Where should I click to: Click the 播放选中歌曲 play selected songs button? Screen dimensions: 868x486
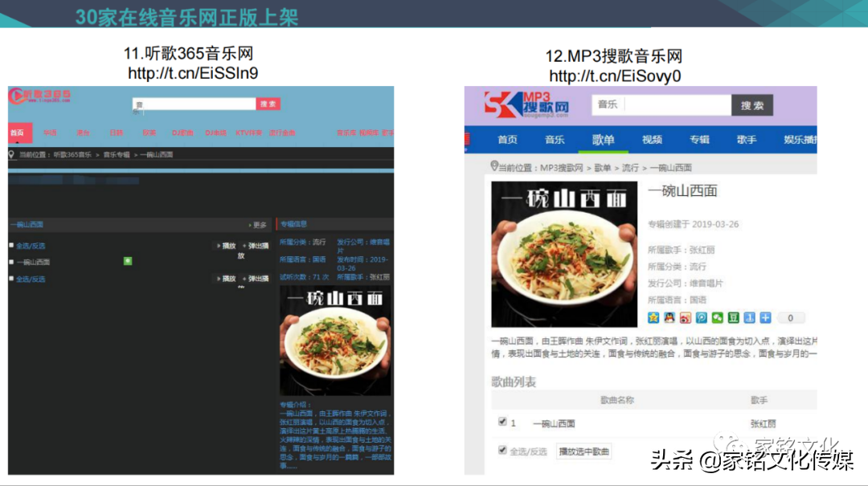point(583,450)
